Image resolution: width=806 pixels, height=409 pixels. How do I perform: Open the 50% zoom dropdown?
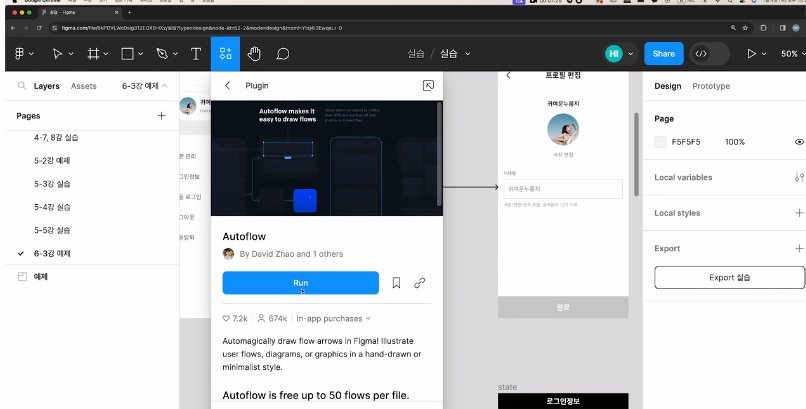(792, 53)
